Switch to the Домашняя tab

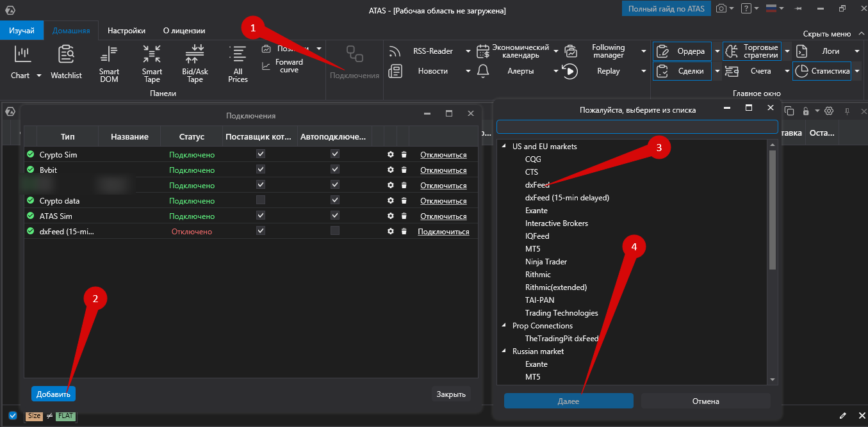pos(71,30)
